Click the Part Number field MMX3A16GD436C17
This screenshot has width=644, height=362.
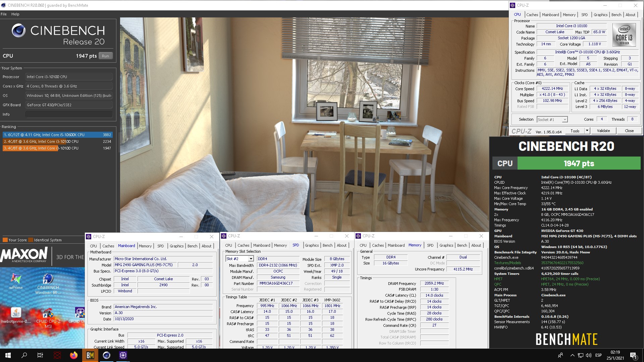click(278, 284)
